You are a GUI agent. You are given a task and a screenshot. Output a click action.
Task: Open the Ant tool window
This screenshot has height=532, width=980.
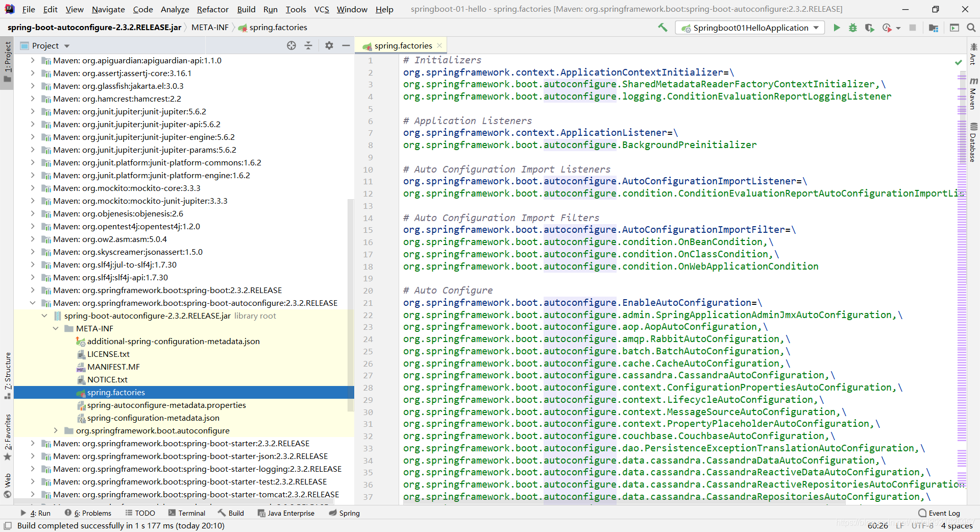pyautogui.click(x=973, y=54)
